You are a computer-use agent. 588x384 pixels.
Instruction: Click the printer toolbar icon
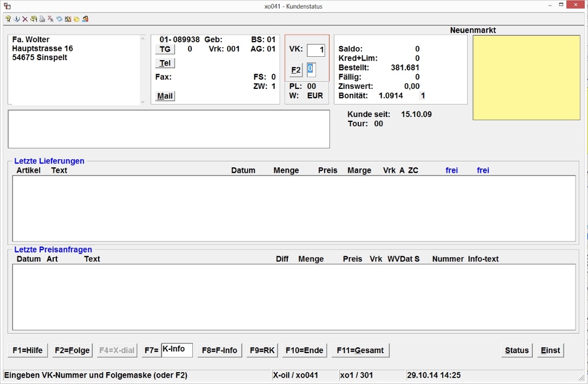click(42, 19)
